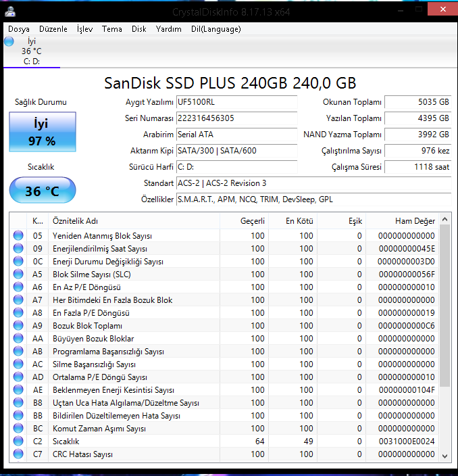The width and height of the screenshot is (458, 476).
Task: Click the Ham Değer column header
Action: point(403,220)
